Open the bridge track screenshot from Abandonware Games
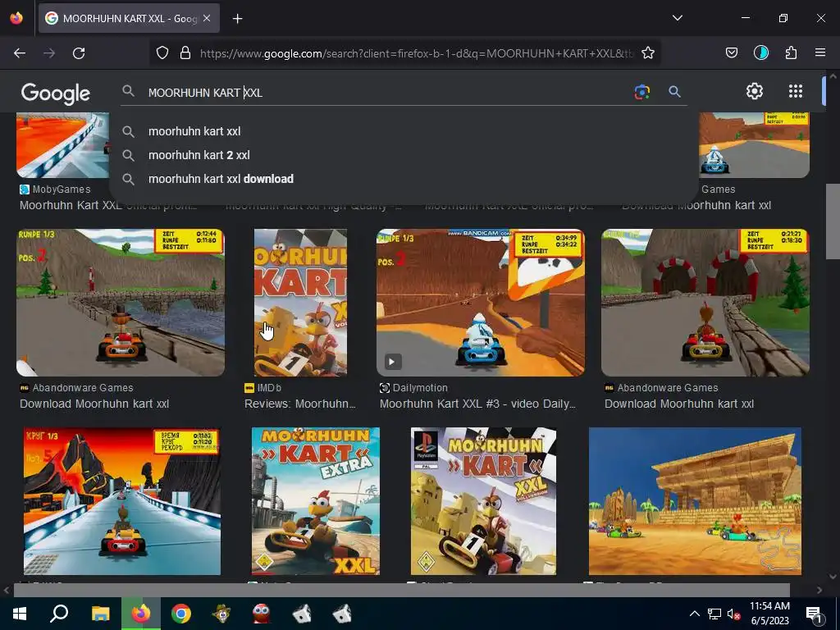This screenshot has width=840, height=630. coord(121,303)
